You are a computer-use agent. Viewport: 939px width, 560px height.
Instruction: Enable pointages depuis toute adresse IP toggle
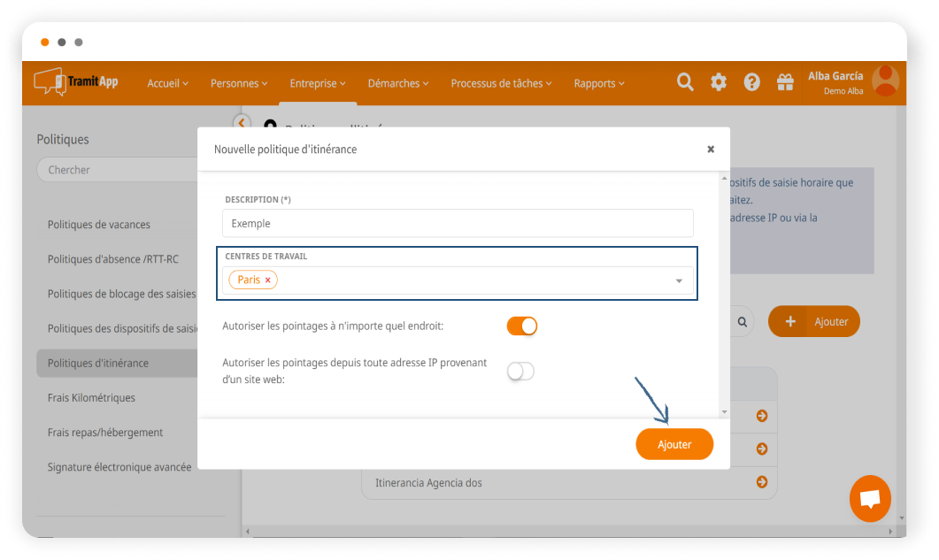click(x=520, y=372)
